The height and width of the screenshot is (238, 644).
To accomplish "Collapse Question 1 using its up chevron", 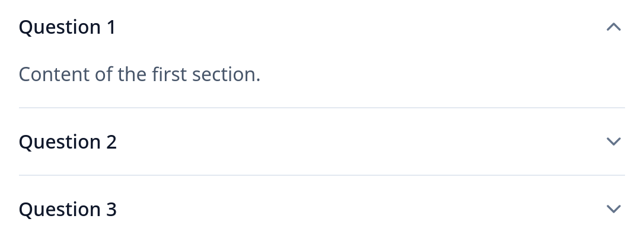I will click(x=614, y=27).
